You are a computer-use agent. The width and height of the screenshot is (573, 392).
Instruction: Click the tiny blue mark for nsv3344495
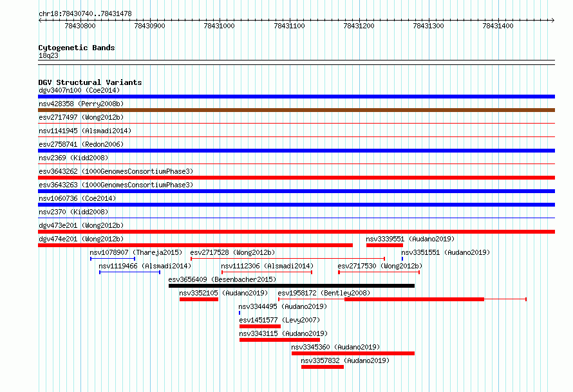click(240, 313)
